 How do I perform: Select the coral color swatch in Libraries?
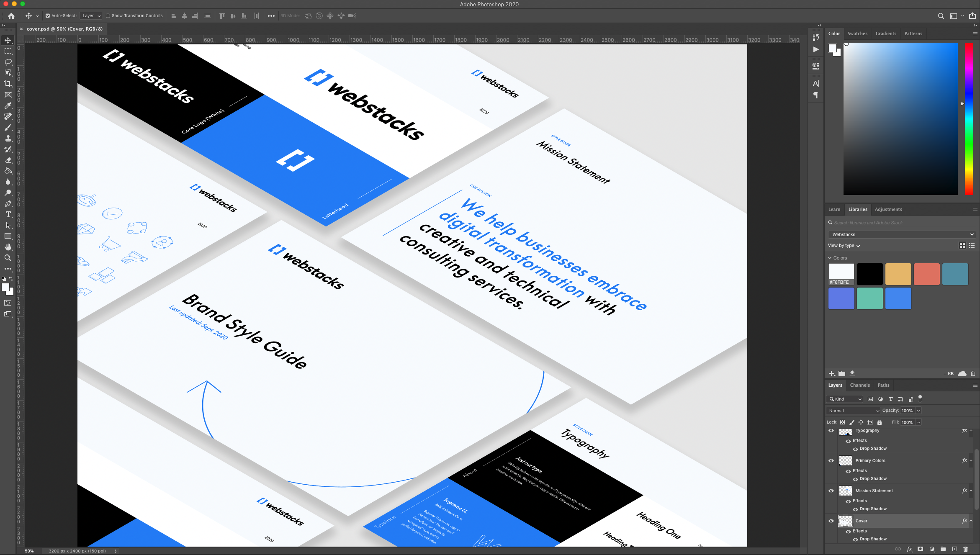[926, 274]
